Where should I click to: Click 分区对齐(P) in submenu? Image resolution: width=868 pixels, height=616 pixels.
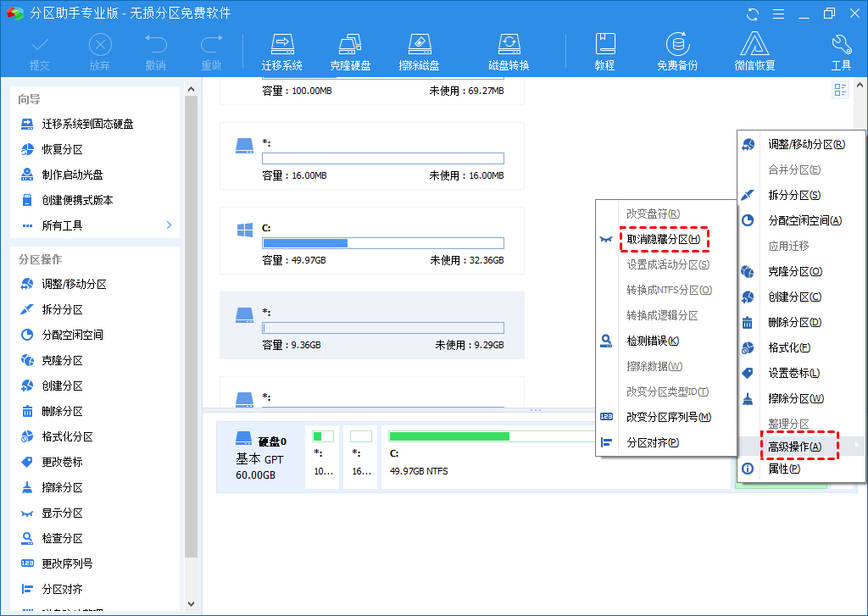pos(666,443)
